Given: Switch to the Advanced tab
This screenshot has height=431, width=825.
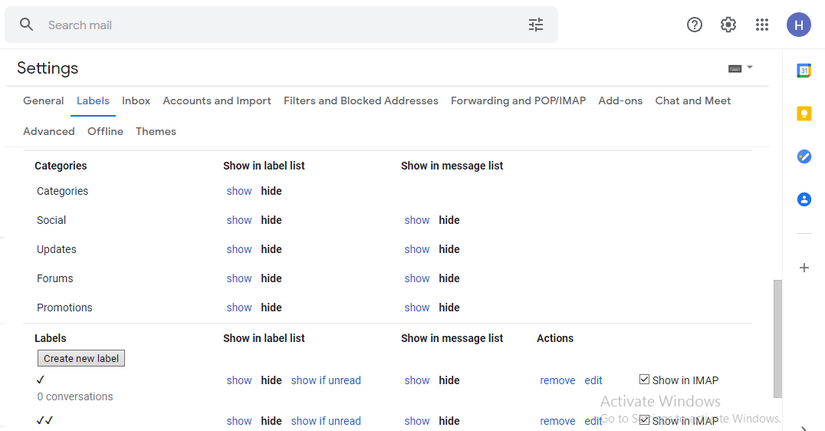Looking at the screenshot, I should pyautogui.click(x=49, y=131).
